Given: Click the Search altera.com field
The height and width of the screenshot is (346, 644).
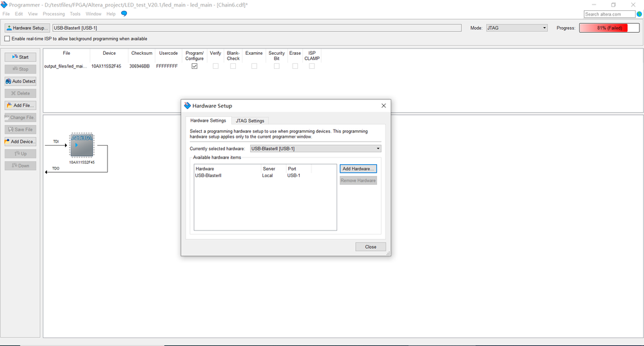Looking at the screenshot, I should coord(609,14).
